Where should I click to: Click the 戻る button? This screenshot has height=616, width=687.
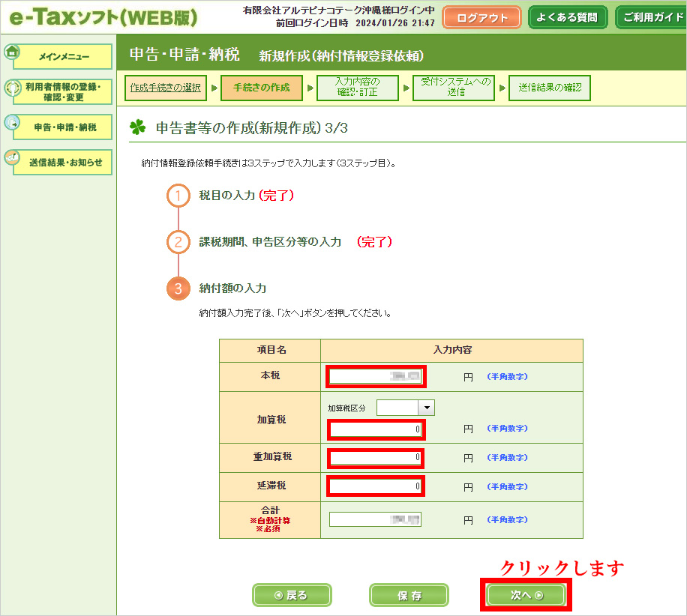coord(292,595)
